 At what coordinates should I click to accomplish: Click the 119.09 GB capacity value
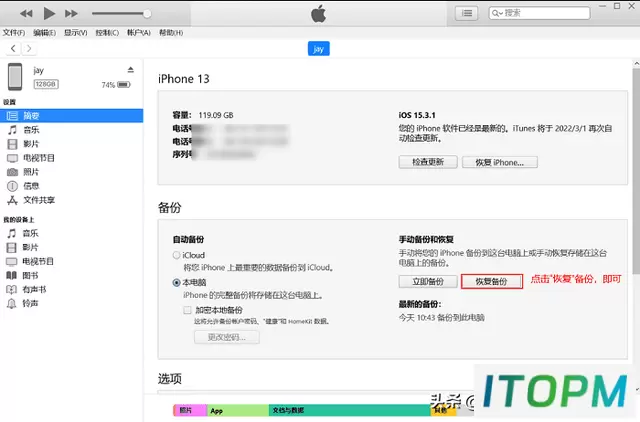216,115
